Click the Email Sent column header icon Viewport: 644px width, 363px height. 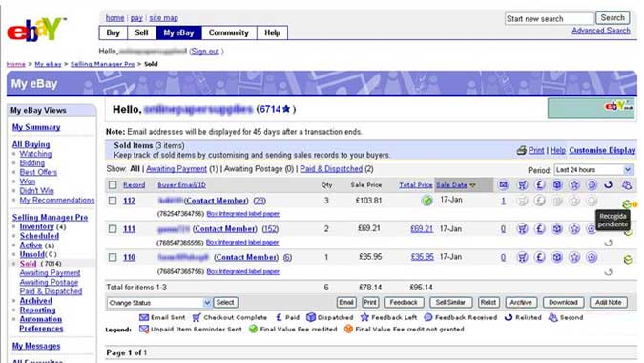point(503,185)
